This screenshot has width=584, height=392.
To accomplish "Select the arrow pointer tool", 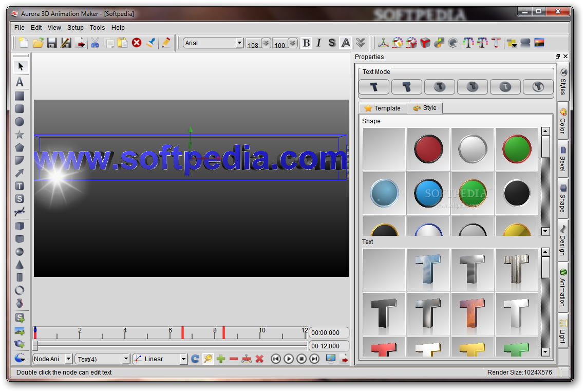I will 20,66.
